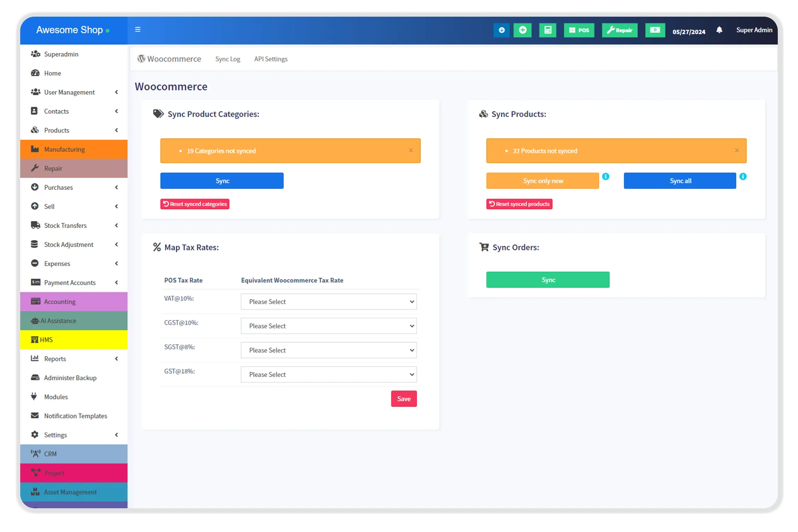Dismiss the 19 Categories not synced alert

pos(411,150)
